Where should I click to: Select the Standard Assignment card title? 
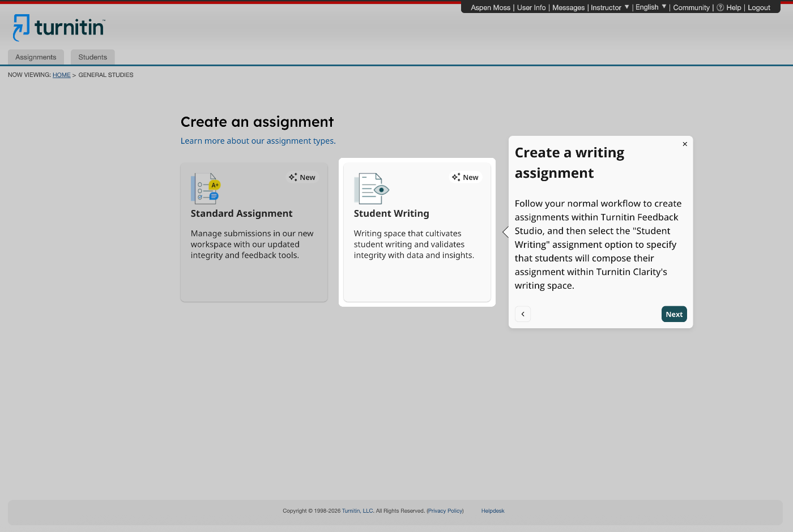pyautogui.click(x=242, y=213)
